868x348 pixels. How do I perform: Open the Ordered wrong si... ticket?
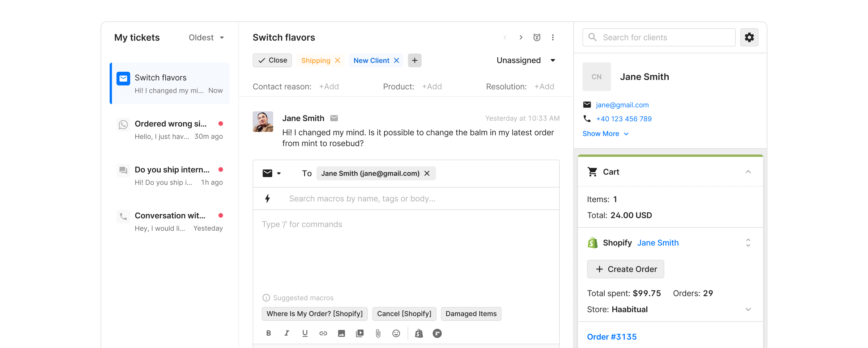(x=170, y=130)
